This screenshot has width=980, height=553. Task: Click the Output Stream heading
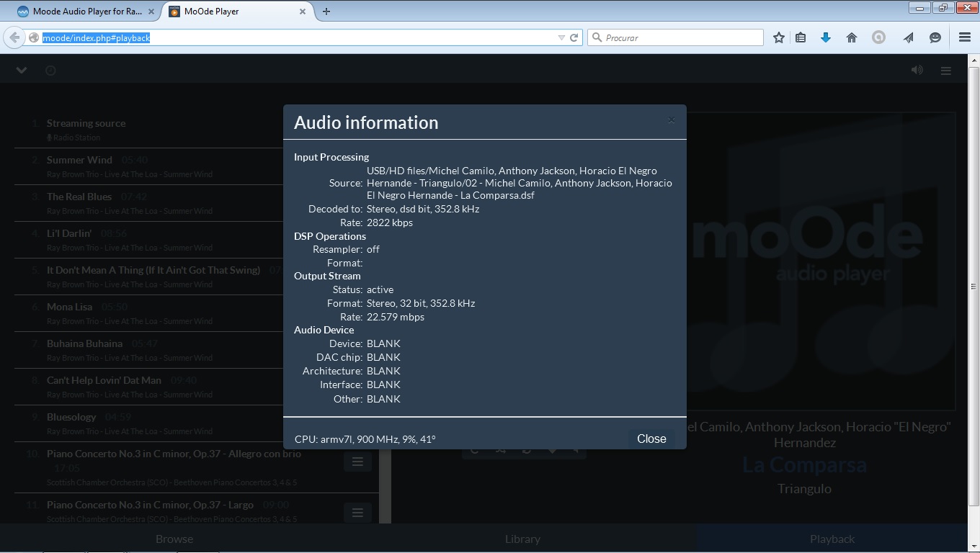click(x=327, y=276)
